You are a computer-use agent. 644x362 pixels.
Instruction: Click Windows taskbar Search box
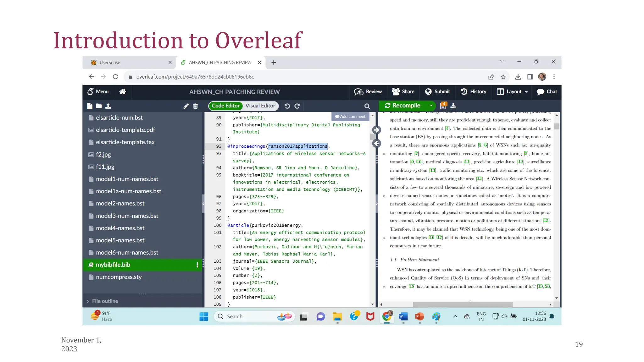point(254,316)
